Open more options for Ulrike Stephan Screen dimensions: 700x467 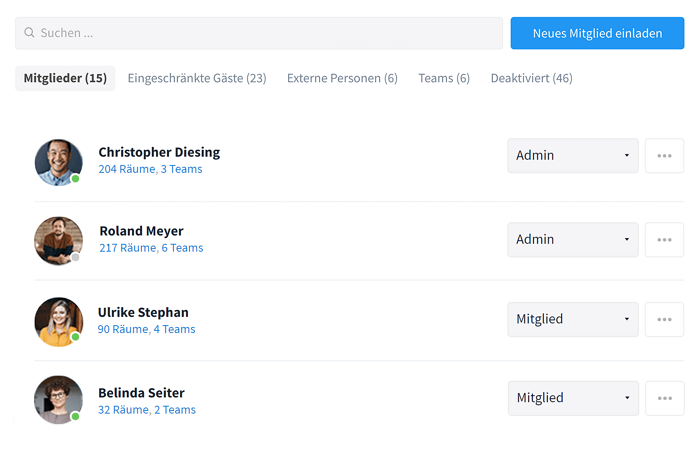[x=664, y=319]
